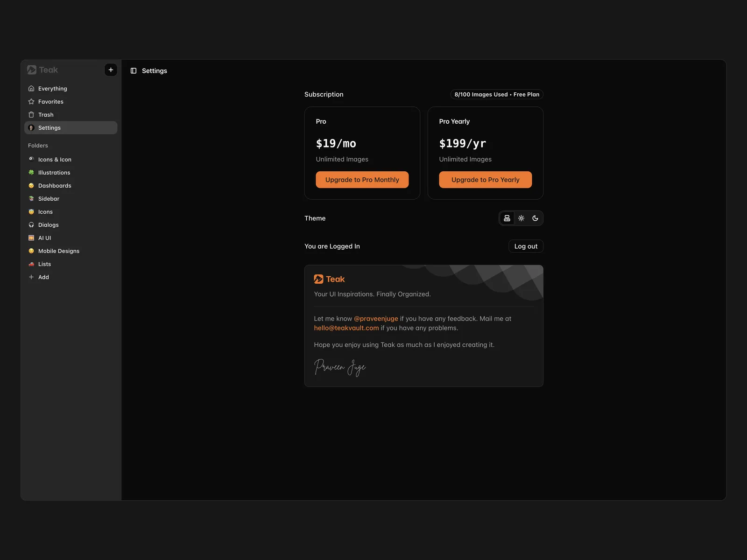Open Favorites with the star icon
747x560 pixels.
(50, 102)
